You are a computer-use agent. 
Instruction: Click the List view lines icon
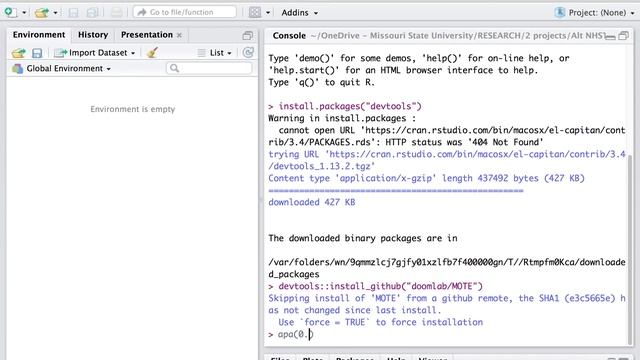(202, 53)
